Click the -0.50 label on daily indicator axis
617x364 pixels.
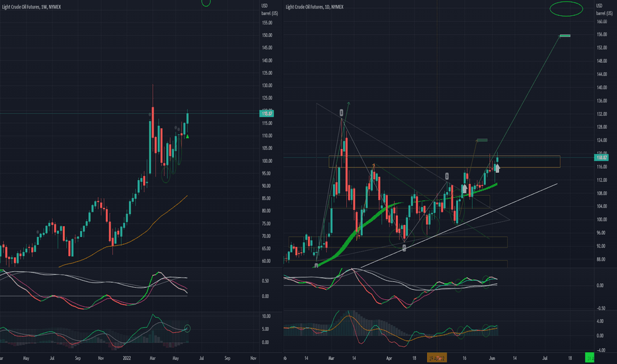(x=600, y=308)
